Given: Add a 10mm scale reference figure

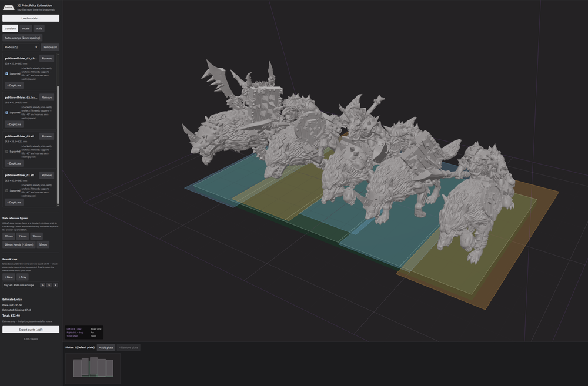Looking at the screenshot, I should (9, 236).
